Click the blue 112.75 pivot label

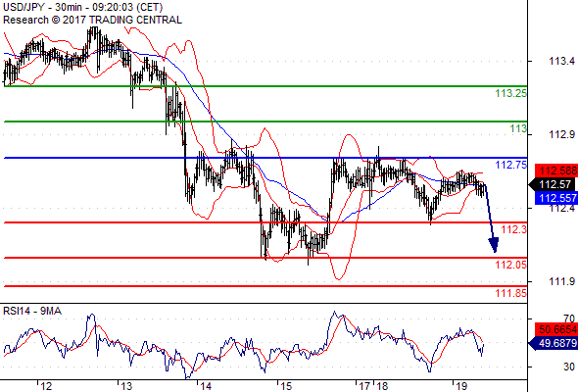[x=511, y=165]
